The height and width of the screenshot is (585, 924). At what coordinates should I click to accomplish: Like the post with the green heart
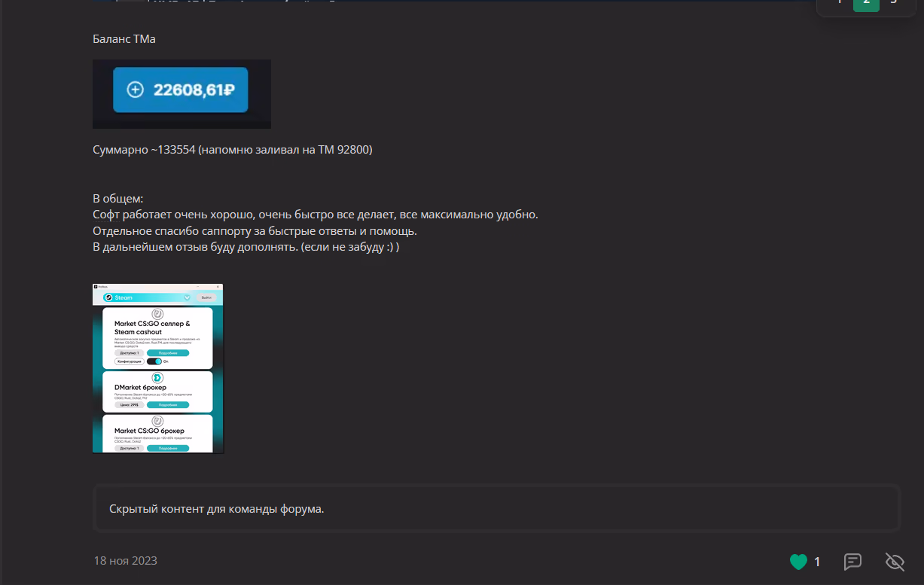point(798,562)
